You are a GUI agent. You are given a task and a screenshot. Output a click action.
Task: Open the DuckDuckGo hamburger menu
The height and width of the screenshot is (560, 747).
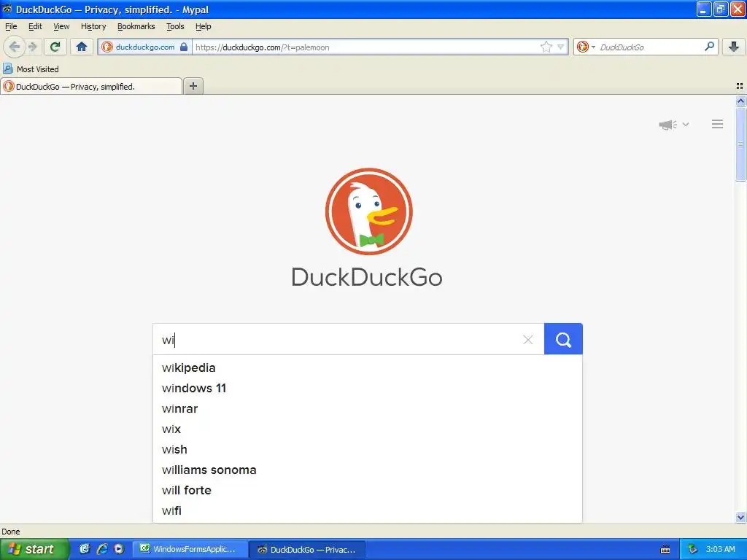click(x=718, y=124)
